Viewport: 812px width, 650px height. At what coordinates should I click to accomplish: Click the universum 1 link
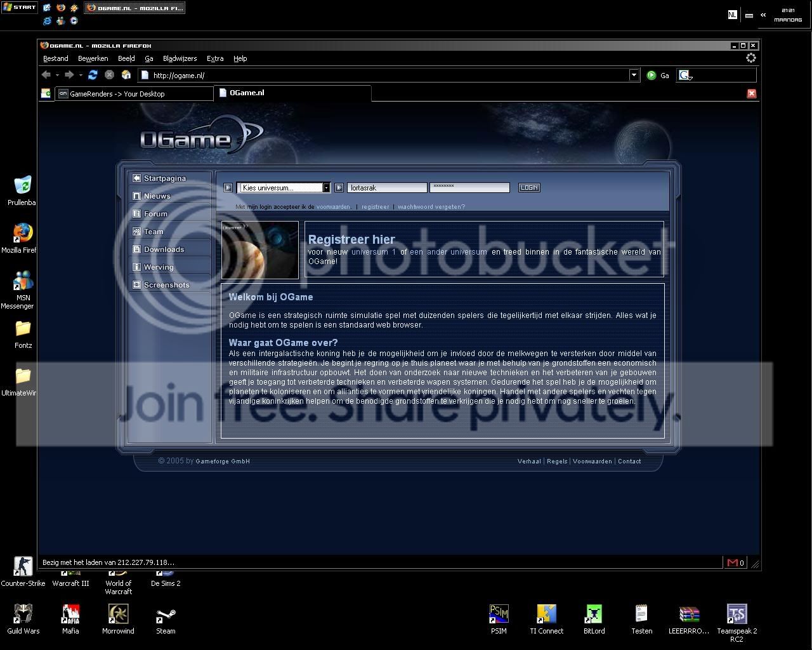point(374,252)
